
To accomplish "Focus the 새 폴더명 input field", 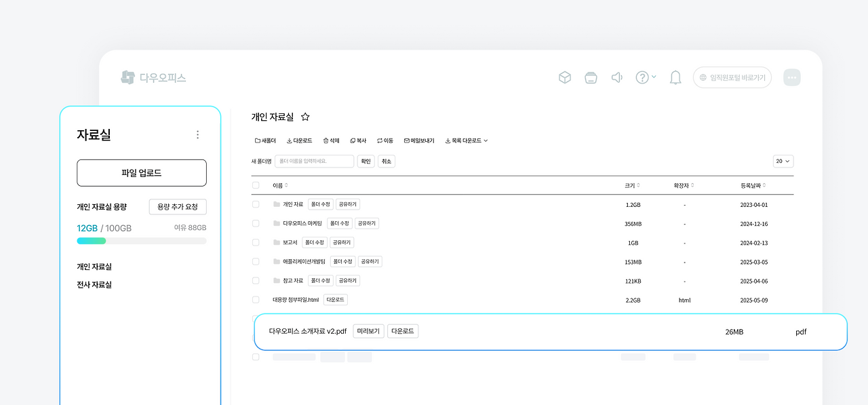I will tap(315, 161).
